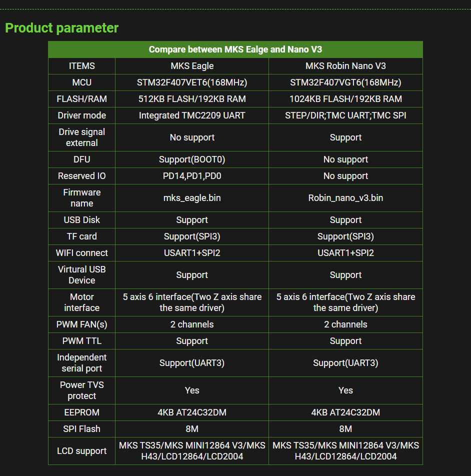471x476 pixels.
Task: Click STEP/DIR;TMC UART;TMC SPI cell
Action: 345,115
